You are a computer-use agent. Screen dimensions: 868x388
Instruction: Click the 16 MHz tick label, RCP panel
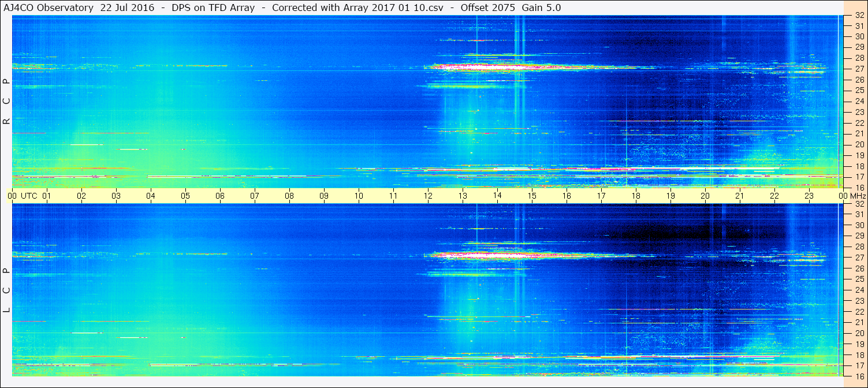click(x=859, y=188)
